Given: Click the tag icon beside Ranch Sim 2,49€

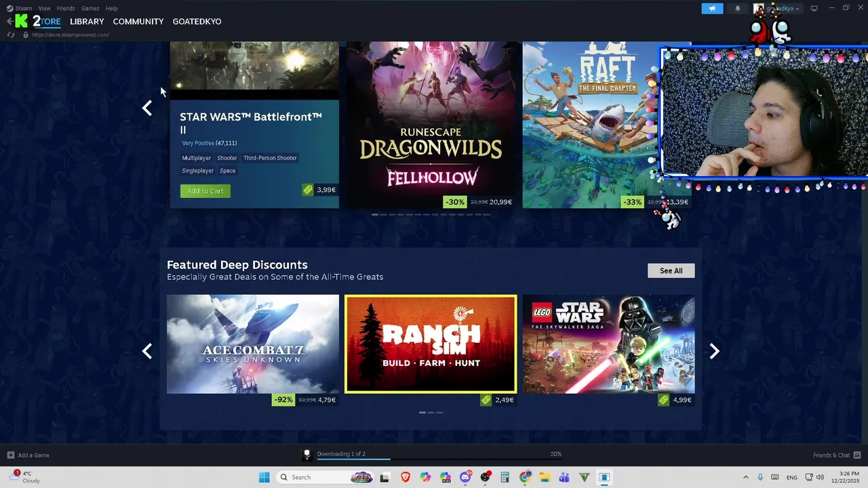Looking at the screenshot, I should [x=486, y=400].
